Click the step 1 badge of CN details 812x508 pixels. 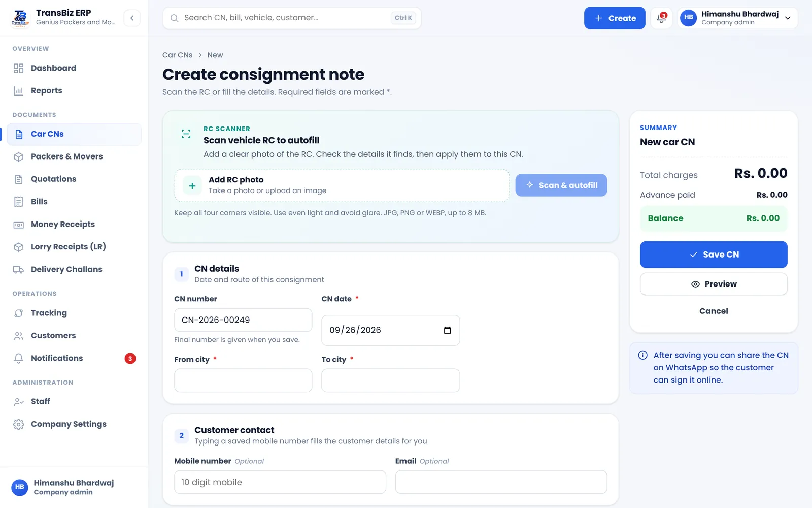pos(181,274)
